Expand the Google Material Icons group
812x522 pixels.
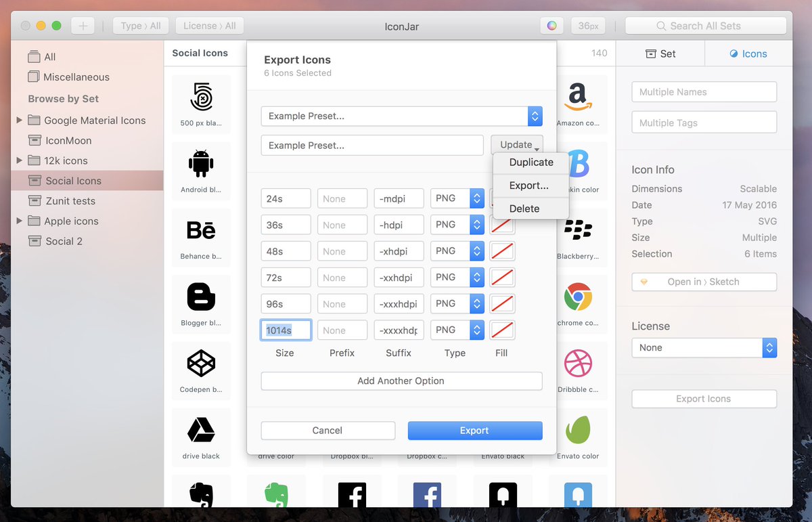tap(19, 121)
